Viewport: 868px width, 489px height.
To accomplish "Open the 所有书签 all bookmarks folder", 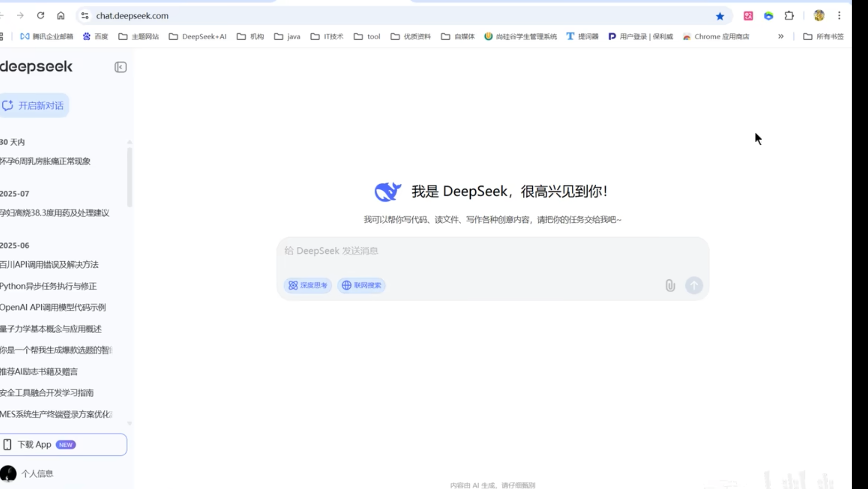I will click(x=823, y=37).
